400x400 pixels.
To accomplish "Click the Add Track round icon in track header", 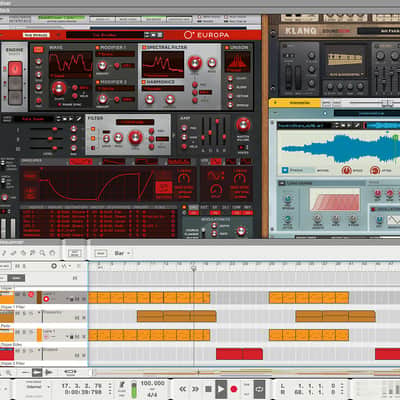I will (x=54, y=266).
